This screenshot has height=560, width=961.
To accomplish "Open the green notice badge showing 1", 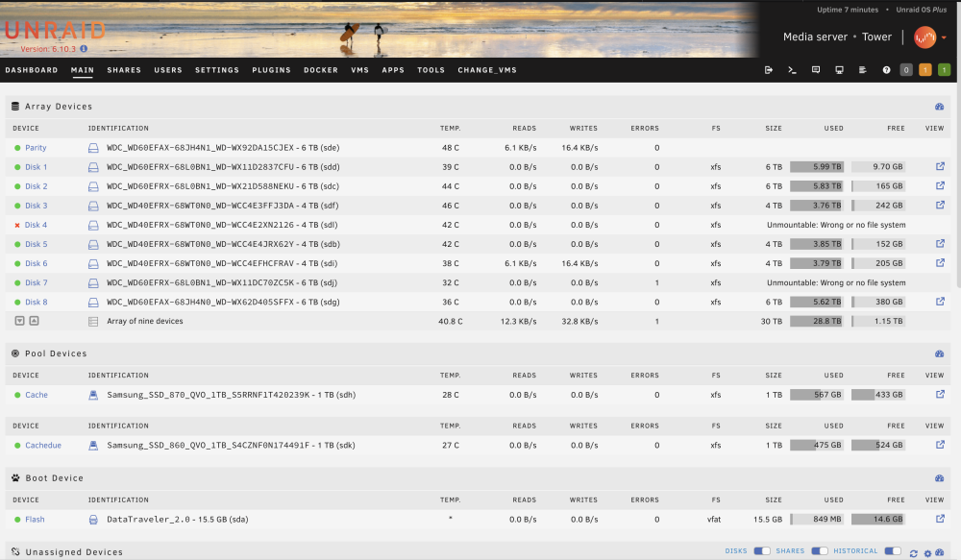I will 945,70.
